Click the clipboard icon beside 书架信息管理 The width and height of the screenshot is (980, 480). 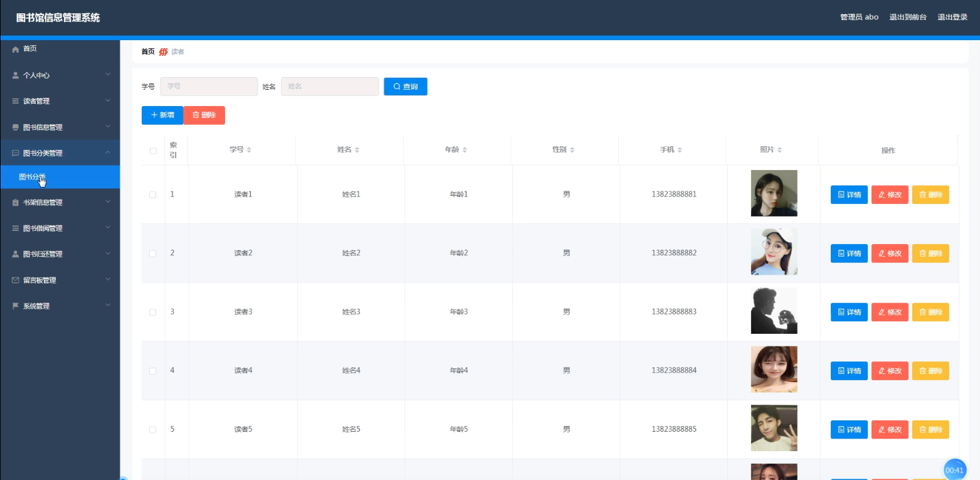pyautogui.click(x=16, y=203)
